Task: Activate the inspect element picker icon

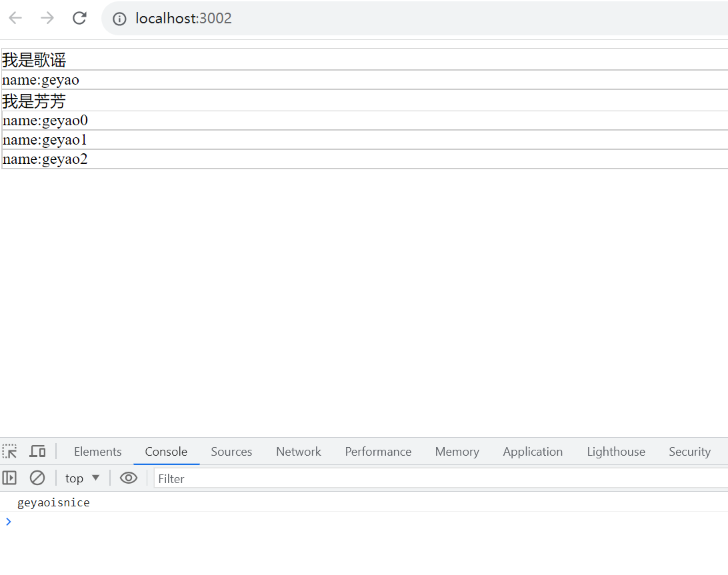Action: click(x=9, y=451)
